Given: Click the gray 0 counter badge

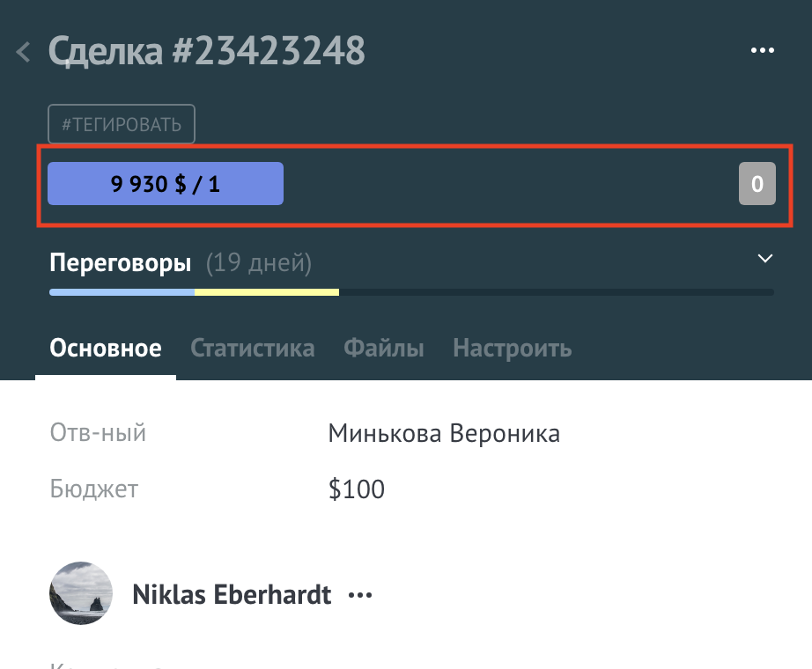Looking at the screenshot, I should pos(757,184).
